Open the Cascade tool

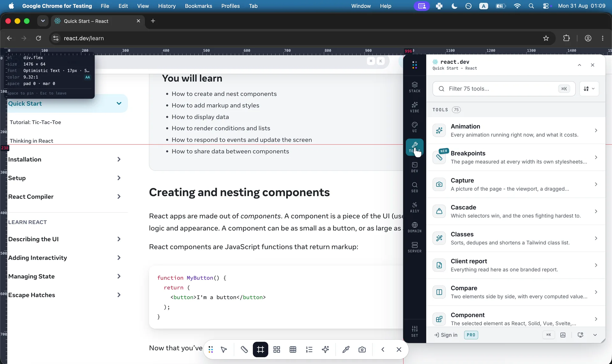coord(515,211)
